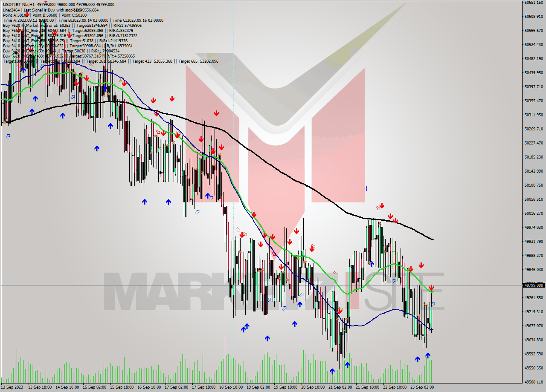Click price axis label 49761.550
Screen dimensions: 546x392
(534, 297)
